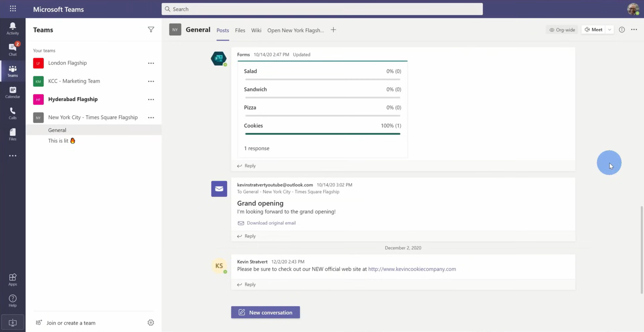Start a New conversation

pyautogui.click(x=265, y=312)
